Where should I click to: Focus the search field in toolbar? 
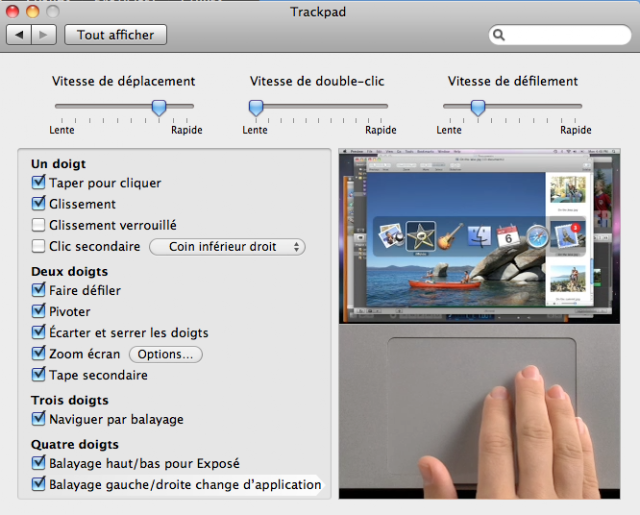[560, 35]
